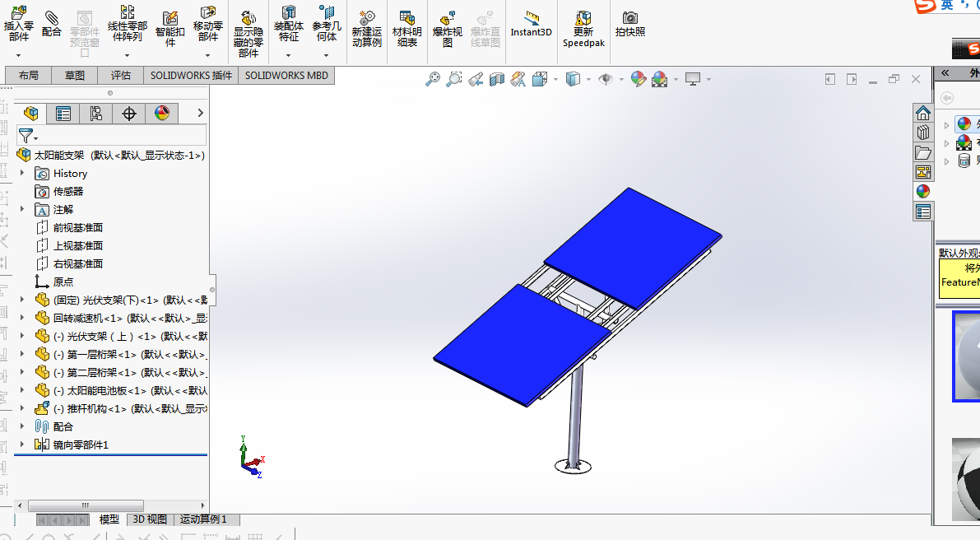Open the 插入零部件 dropdown arrow
This screenshot has height=540, width=980.
point(18,56)
